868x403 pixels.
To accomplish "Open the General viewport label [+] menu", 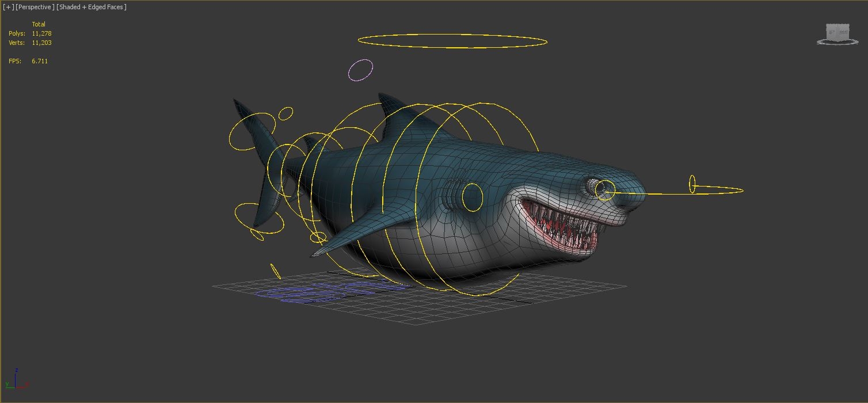I will coord(8,7).
